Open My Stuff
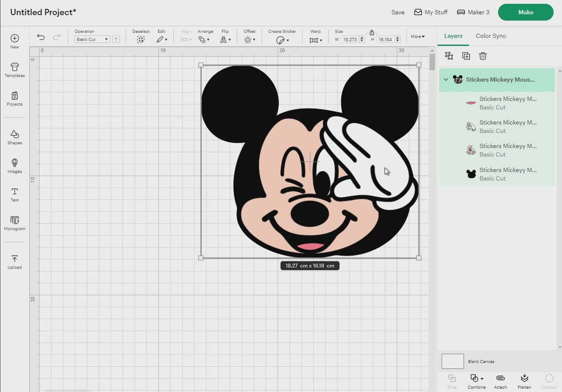Viewport: 562px width, 392px height. [431, 12]
